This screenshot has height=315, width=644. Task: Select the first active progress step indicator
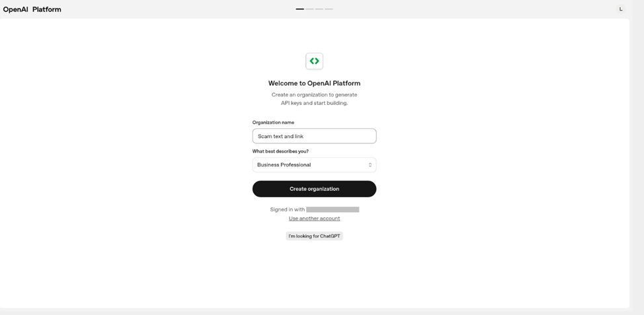(300, 9)
